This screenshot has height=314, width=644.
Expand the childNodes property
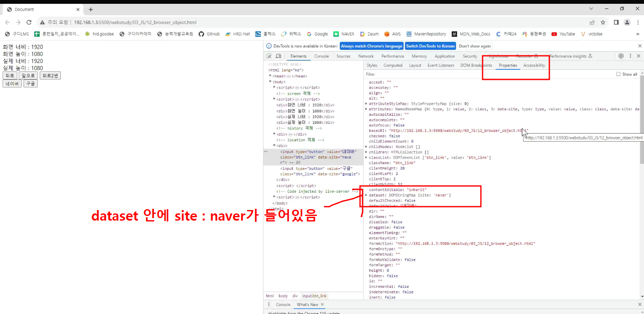click(366, 147)
